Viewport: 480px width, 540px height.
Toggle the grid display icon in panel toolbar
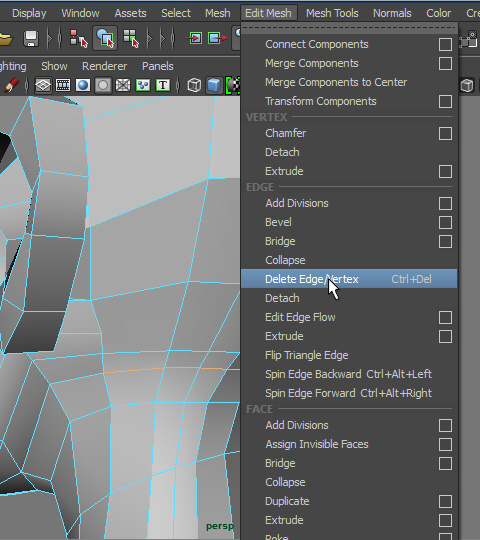(43, 85)
